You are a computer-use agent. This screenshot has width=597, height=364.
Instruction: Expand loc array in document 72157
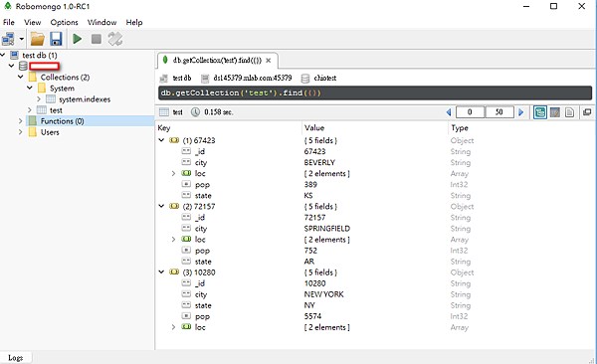[173, 239]
